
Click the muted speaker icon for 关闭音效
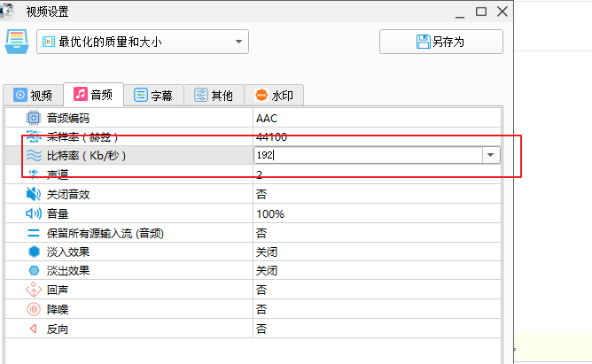point(33,194)
